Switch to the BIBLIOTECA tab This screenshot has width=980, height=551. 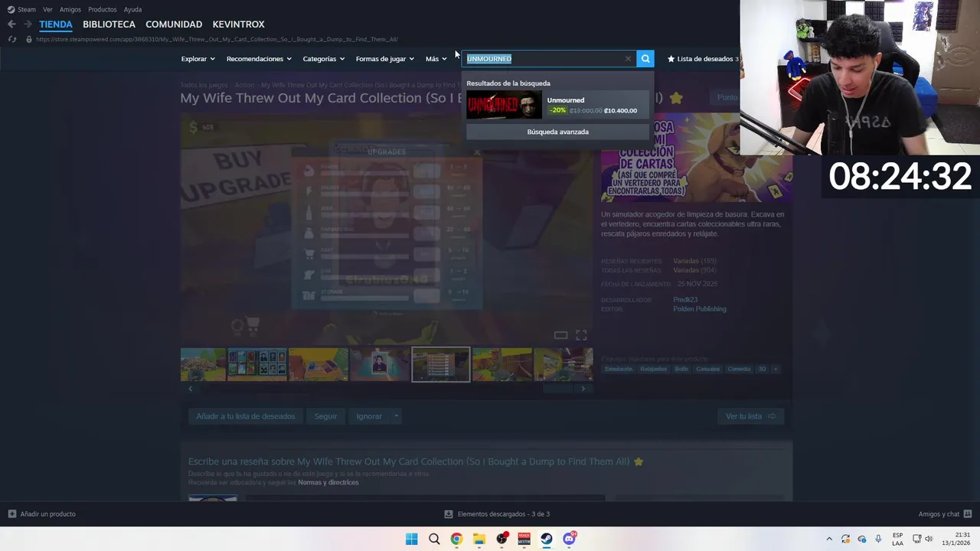(x=109, y=24)
